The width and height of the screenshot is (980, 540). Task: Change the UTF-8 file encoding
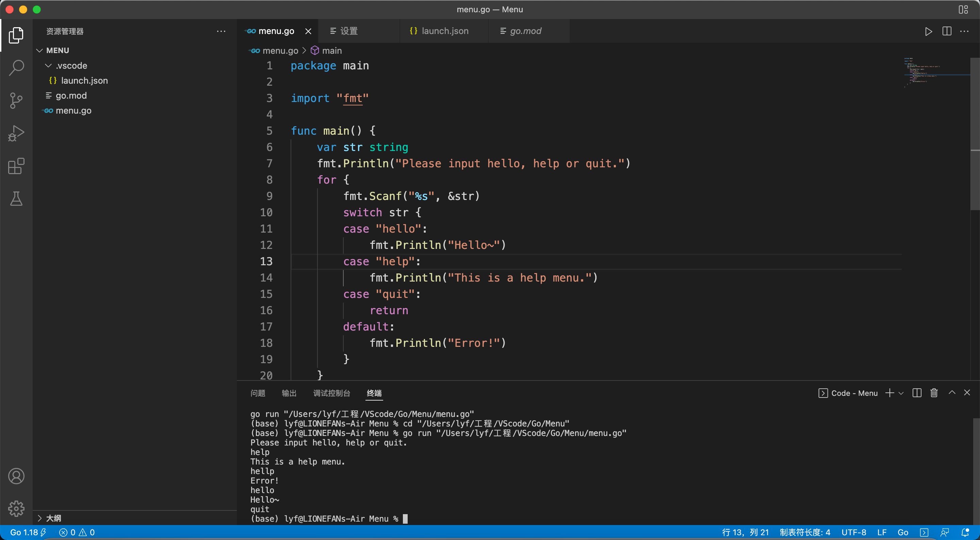[854, 533]
